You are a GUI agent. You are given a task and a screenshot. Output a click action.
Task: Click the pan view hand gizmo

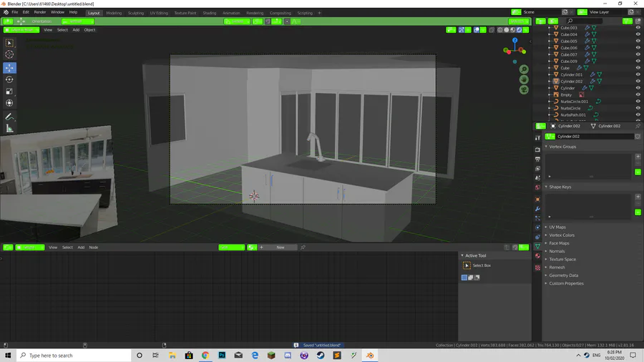tap(524, 79)
